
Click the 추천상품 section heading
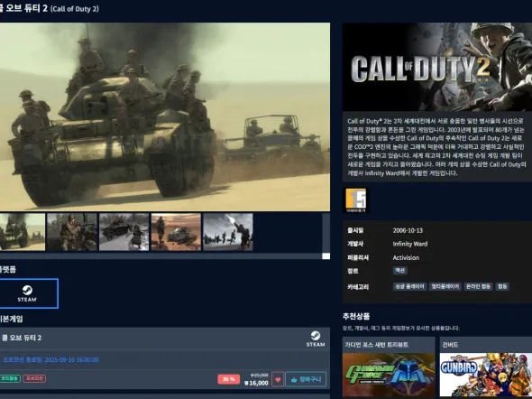356,317
